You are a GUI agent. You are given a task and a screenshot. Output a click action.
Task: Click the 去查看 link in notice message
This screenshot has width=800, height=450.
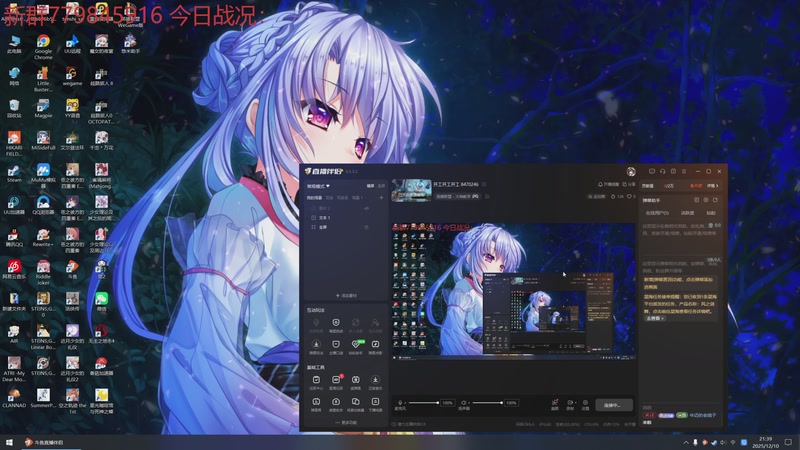[655, 318]
